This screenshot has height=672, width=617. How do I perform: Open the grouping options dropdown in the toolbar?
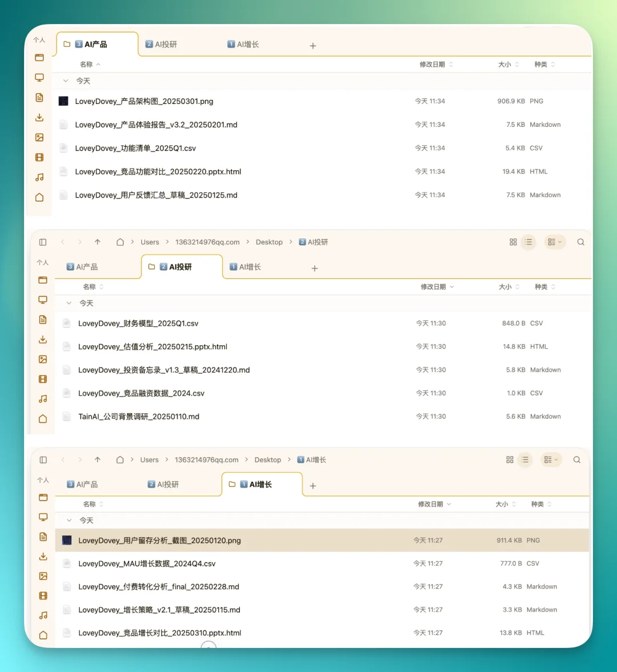[554, 242]
